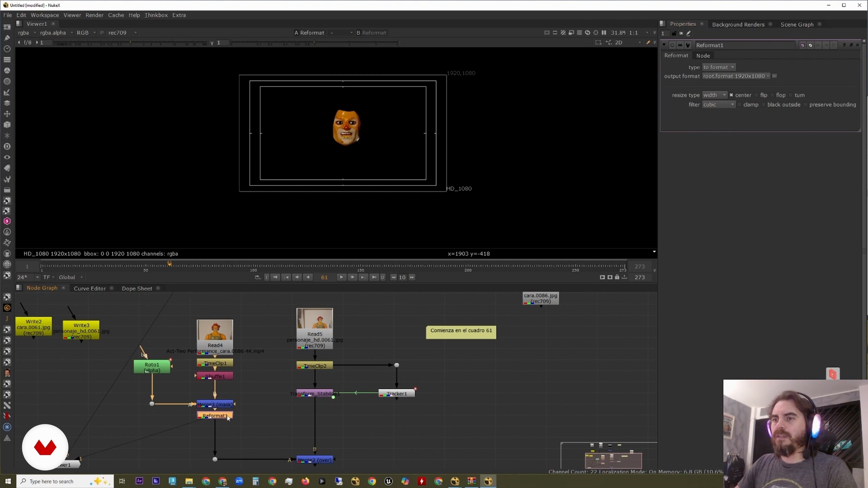
Task: Open the resize type width dropdown
Action: coord(714,95)
